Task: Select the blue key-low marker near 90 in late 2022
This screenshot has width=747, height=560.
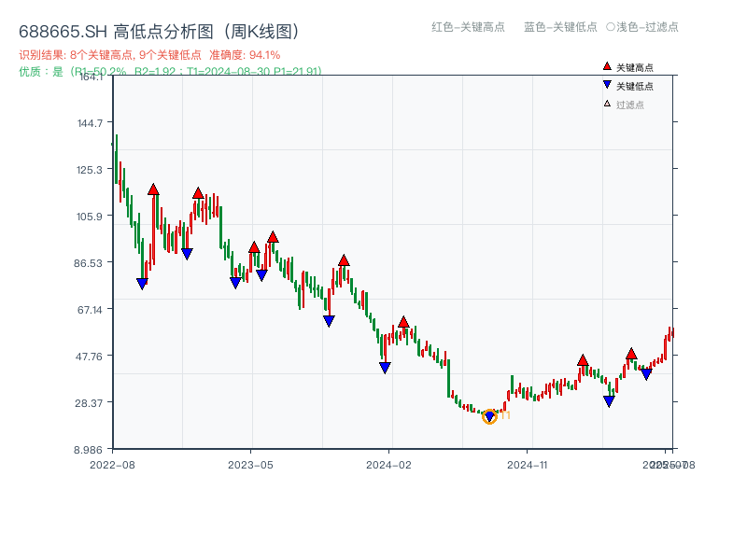Action: (187, 254)
